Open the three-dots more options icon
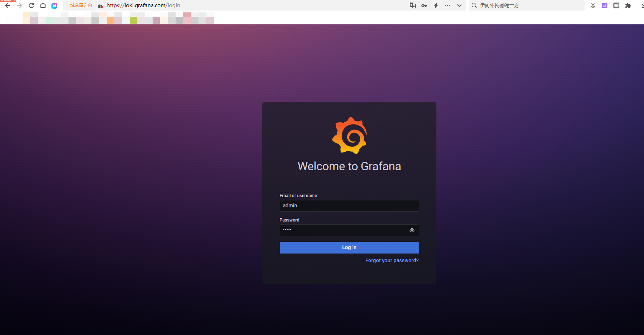 (x=448, y=5)
